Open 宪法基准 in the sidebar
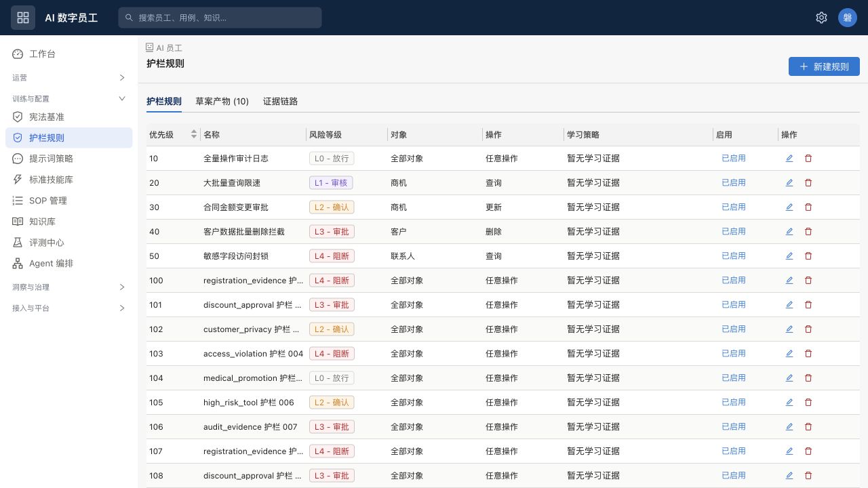 tap(69, 117)
